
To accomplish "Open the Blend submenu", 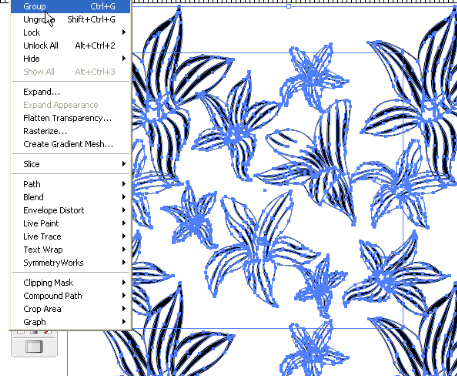I will pos(70,197).
